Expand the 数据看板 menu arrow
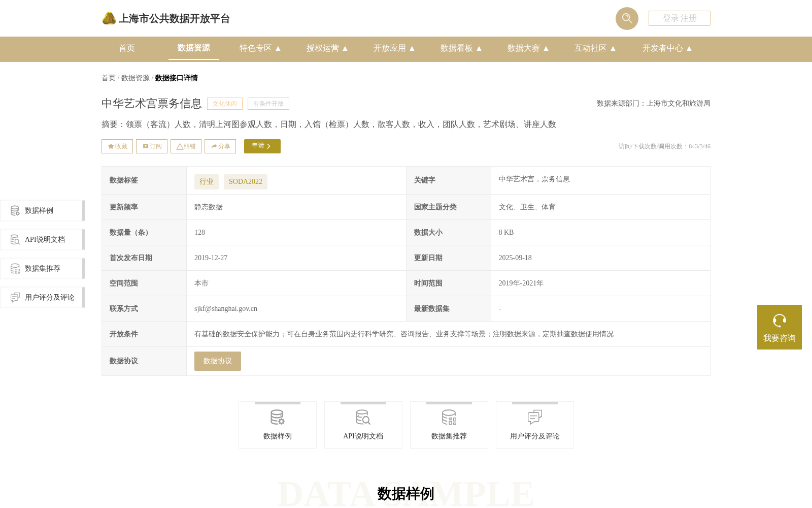This screenshot has width=812, height=508. (x=479, y=48)
